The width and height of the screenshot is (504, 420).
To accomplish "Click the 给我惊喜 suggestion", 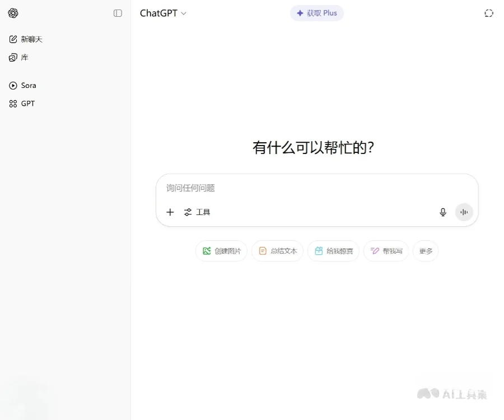I will [x=333, y=251].
